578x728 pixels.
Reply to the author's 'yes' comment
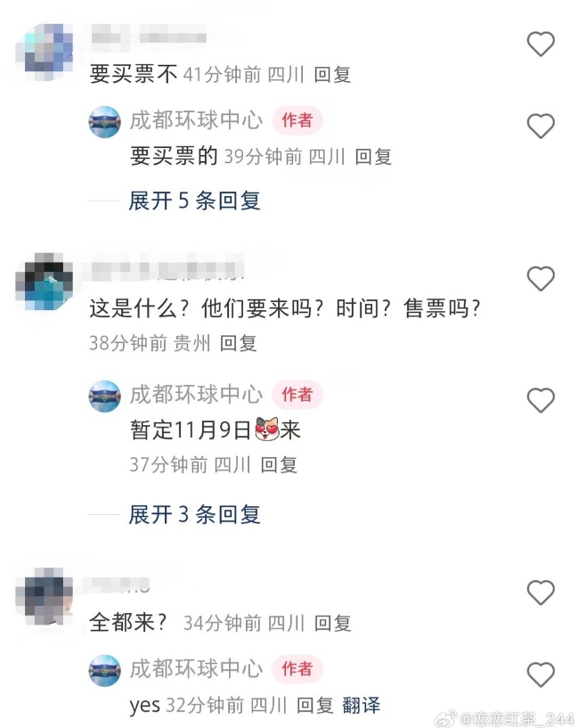pos(315,705)
